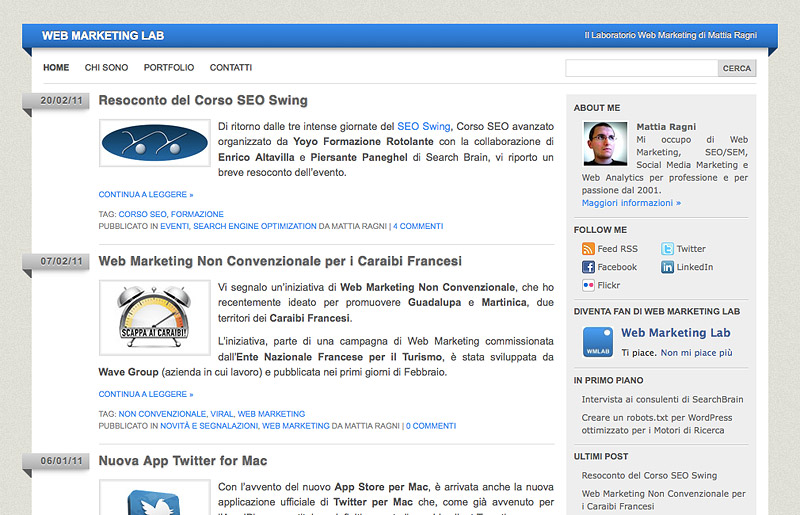View the 4 Commenti link
This screenshot has height=515, width=800.
coord(418,226)
